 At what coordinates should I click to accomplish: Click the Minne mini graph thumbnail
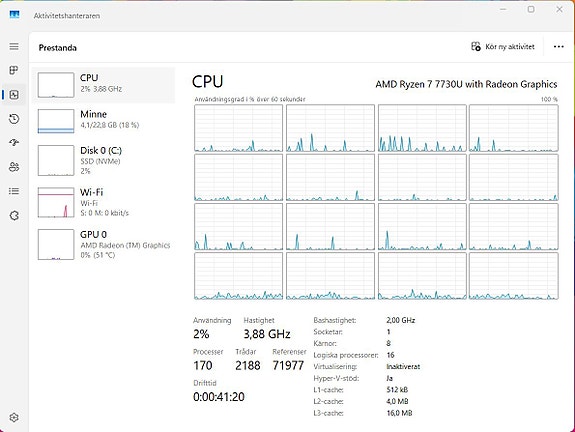[x=56, y=121]
